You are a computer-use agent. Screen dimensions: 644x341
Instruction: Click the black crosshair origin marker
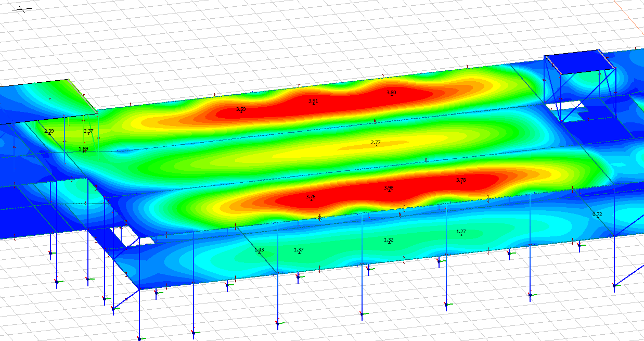[x=21, y=9]
